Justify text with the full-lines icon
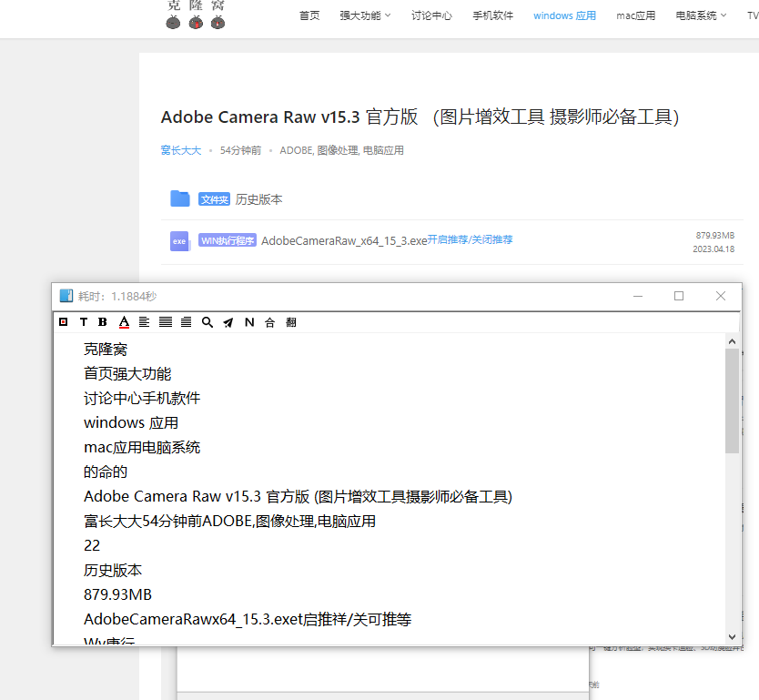The height and width of the screenshot is (700, 759). 166,322
